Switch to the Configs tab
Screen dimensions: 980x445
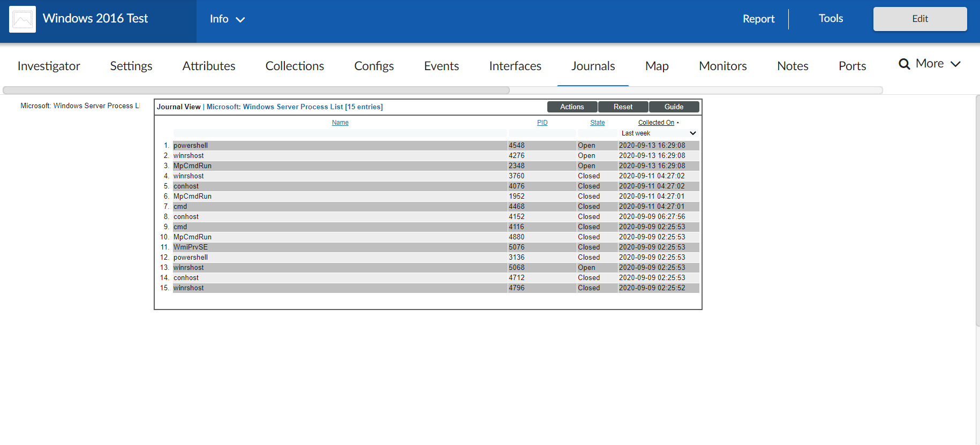pos(374,66)
